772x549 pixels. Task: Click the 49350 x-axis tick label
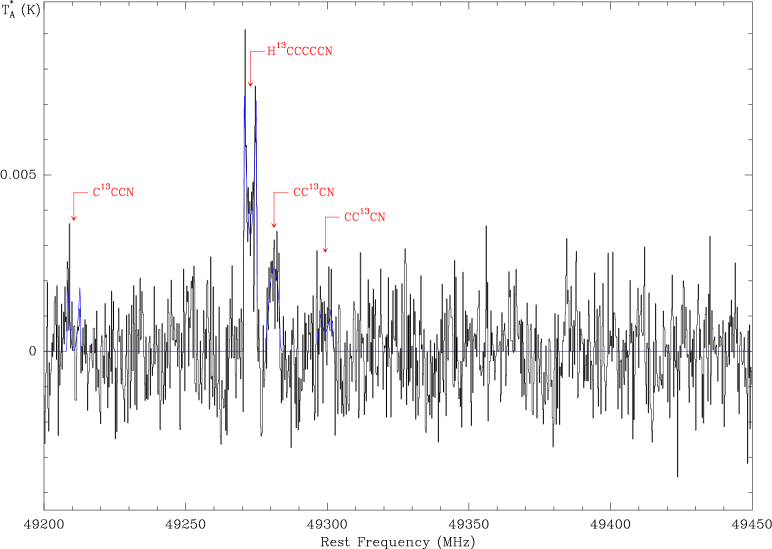[469, 523]
